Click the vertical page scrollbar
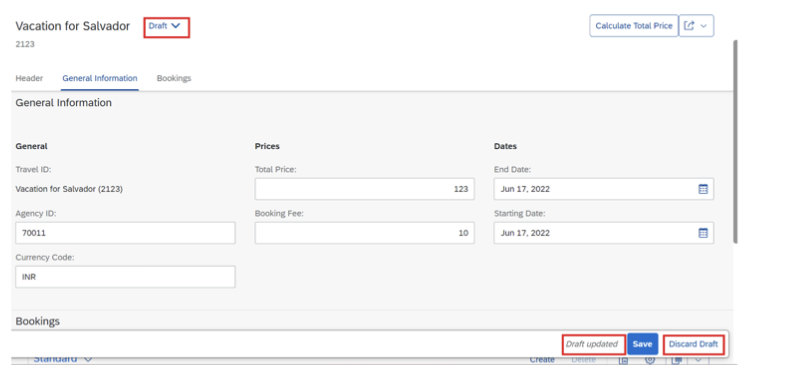 click(x=736, y=142)
